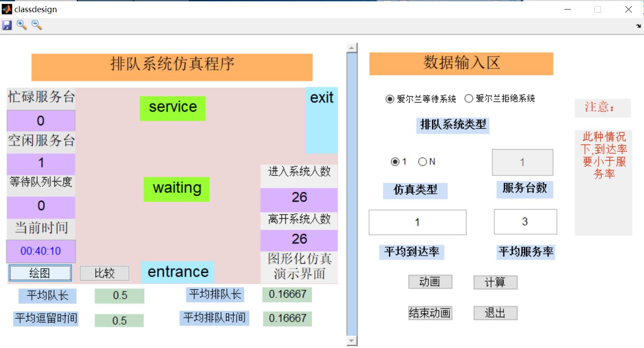Run the 计算 calculation button
The width and height of the screenshot is (644, 348).
[x=495, y=282]
